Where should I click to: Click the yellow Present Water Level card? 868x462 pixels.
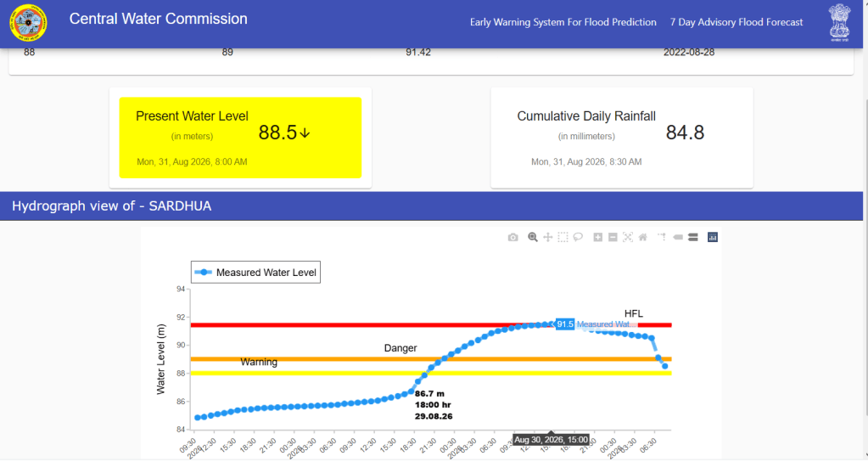(240, 138)
